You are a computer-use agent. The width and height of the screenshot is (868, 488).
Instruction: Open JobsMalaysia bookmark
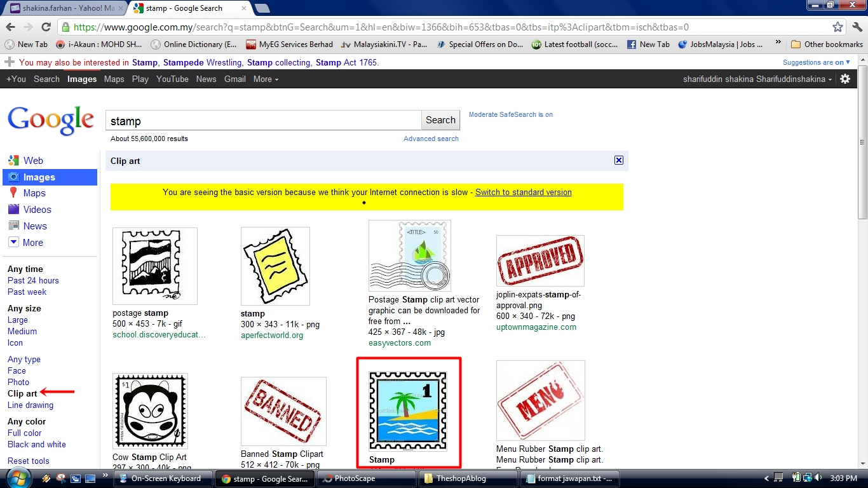point(721,44)
